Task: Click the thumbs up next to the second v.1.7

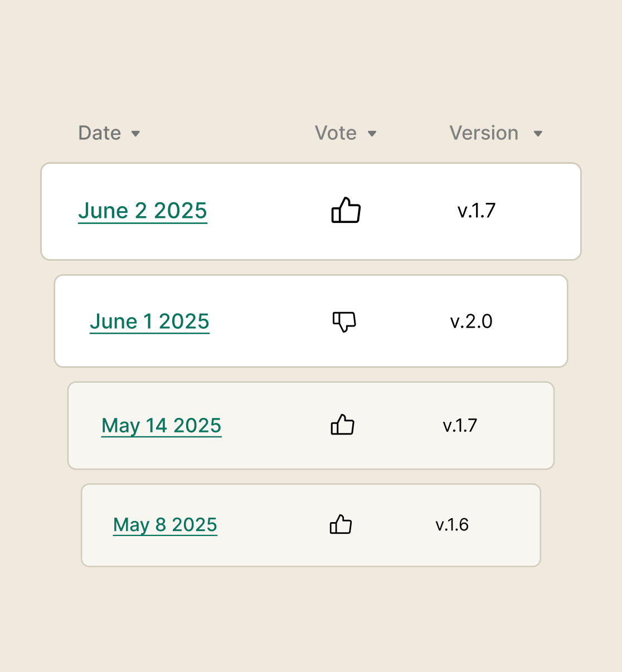Action: point(342,425)
